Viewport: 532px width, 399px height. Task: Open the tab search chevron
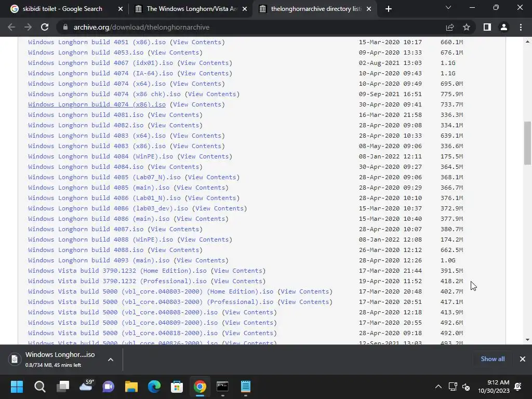(448, 7)
